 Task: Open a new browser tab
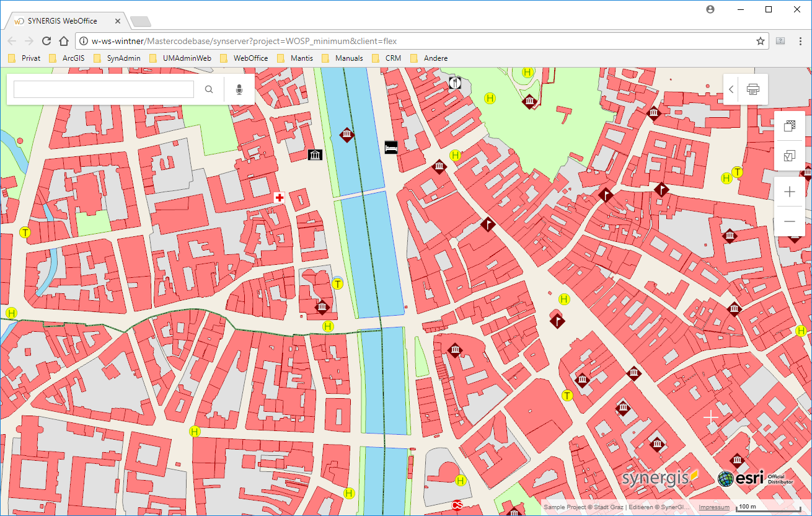[x=141, y=22]
